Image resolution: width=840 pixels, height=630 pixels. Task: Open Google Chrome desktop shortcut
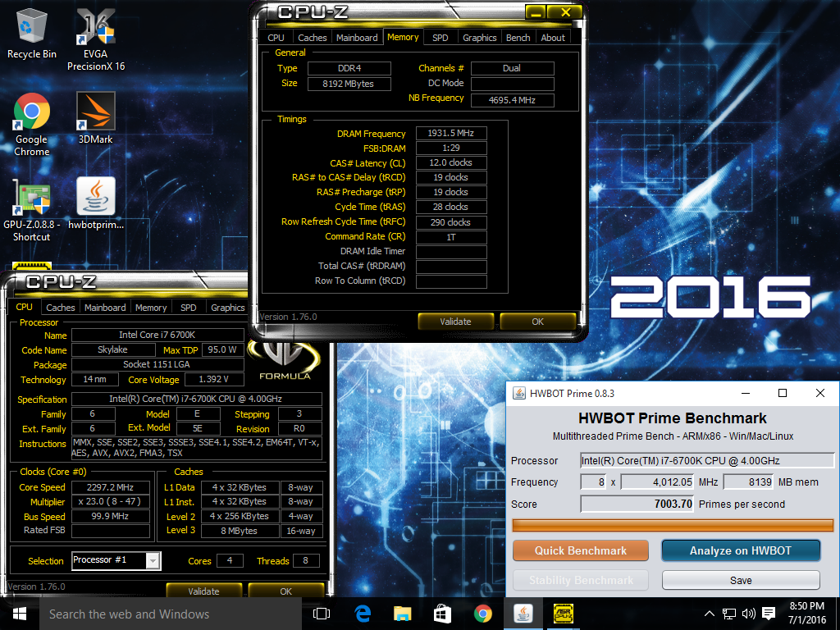pyautogui.click(x=32, y=125)
